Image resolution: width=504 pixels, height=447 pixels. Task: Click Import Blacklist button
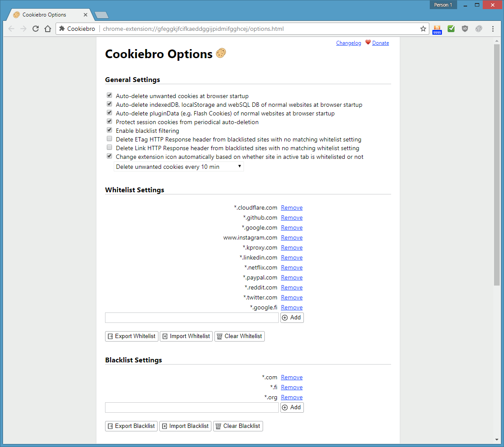pyautogui.click(x=185, y=426)
